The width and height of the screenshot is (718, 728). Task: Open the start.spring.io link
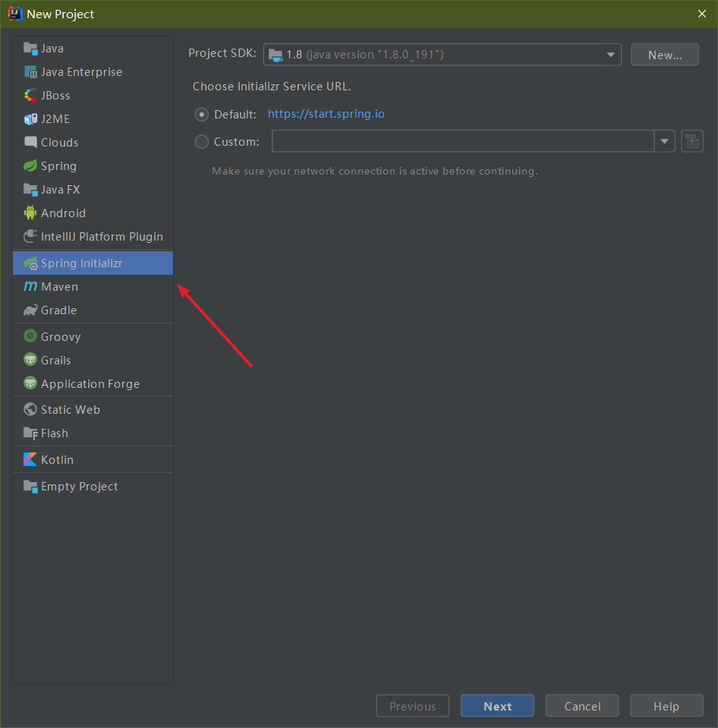[326, 114]
